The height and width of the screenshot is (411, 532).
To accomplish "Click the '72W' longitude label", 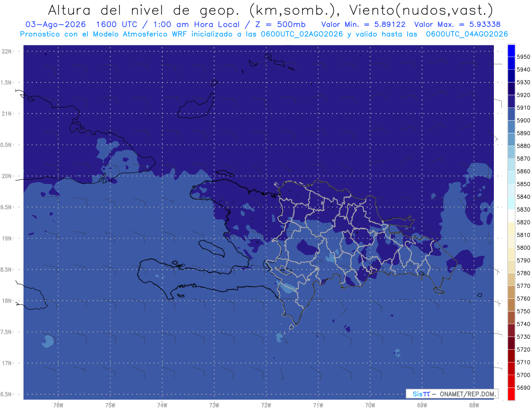I will click(x=266, y=405).
